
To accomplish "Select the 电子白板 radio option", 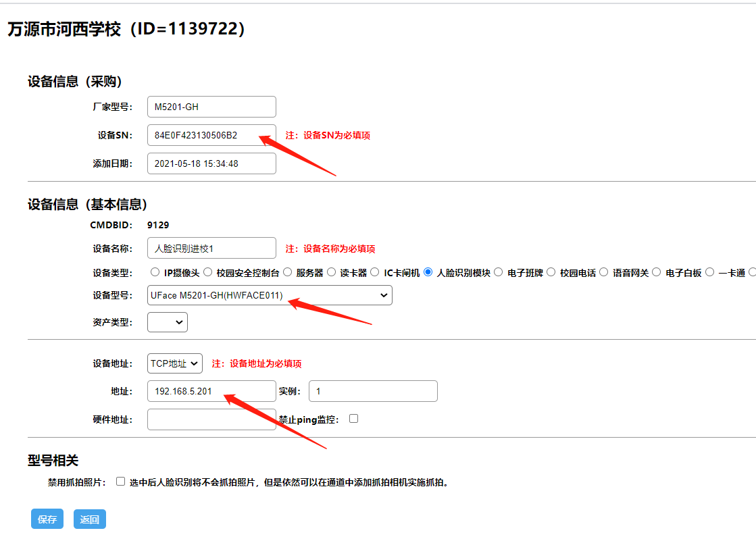I will [657, 272].
